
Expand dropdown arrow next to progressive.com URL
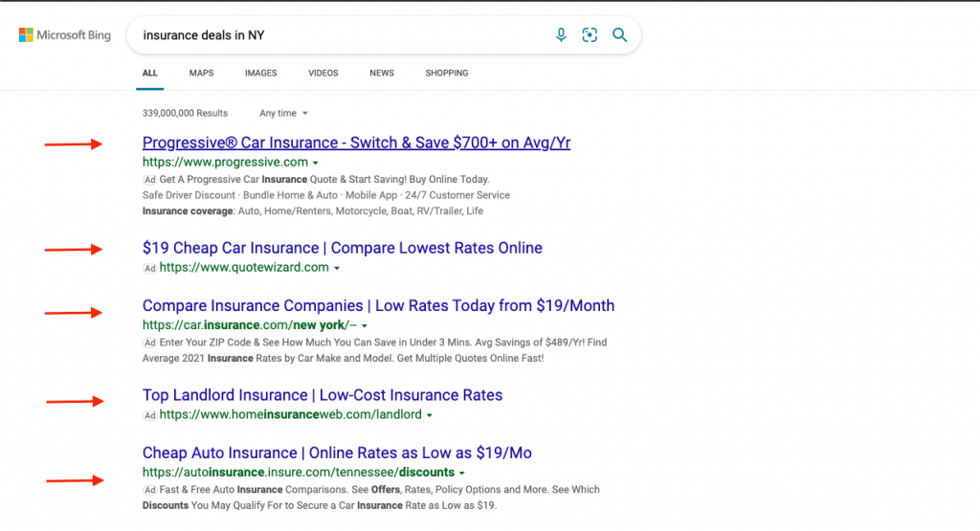click(316, 164)
